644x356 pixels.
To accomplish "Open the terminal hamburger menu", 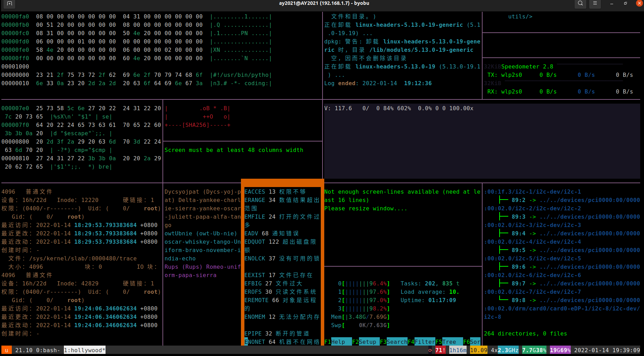I will coord(595,3).
